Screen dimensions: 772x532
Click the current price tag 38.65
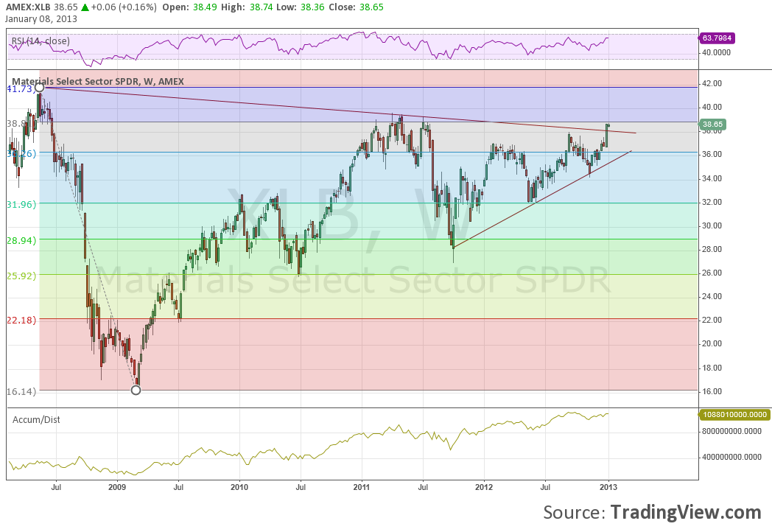[712, 124]
